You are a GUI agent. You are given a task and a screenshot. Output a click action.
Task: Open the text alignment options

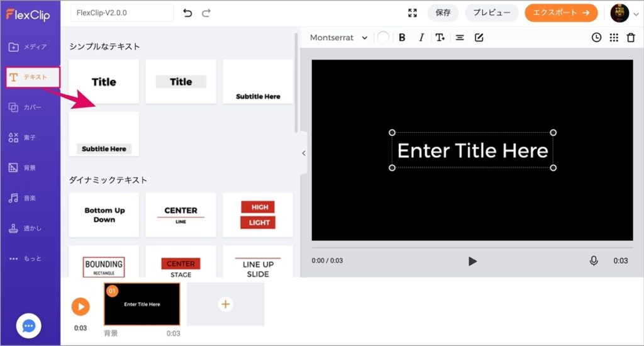tap(460, 37)
